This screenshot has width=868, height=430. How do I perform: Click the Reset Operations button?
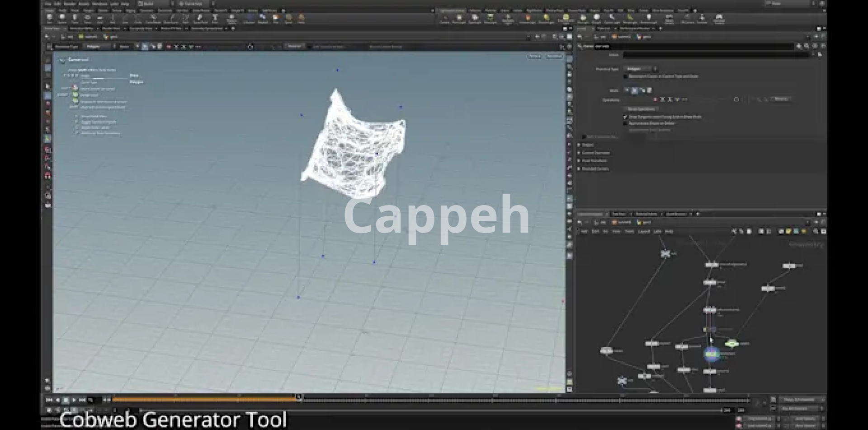pos(641,109)
